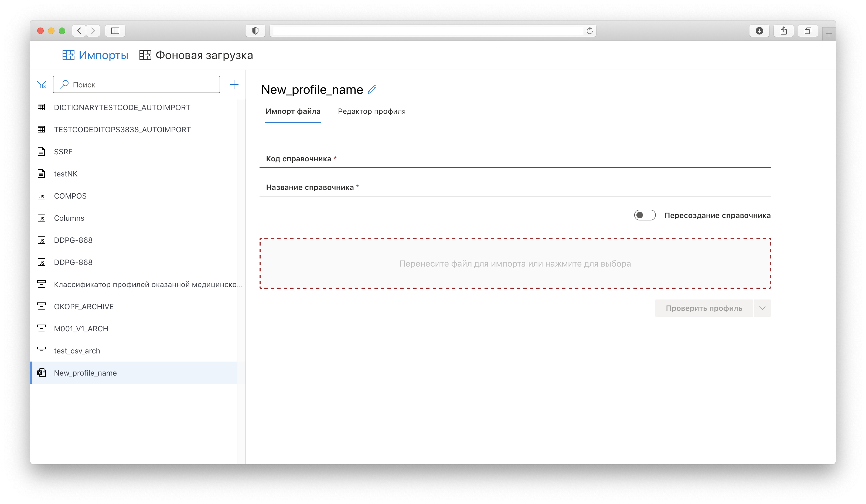
Task: Click the Excel icon next to New_profile_name
Action: click(x=41, y=373)
